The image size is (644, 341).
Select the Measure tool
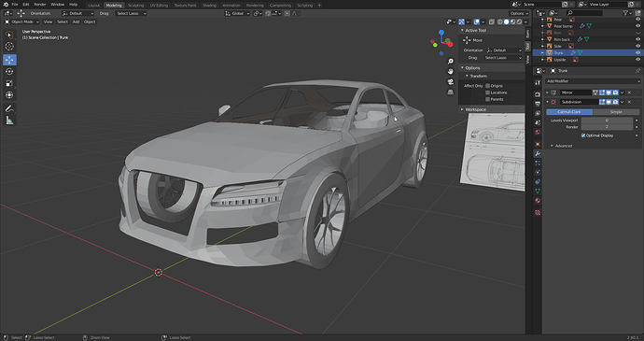(x=9, y=121)
